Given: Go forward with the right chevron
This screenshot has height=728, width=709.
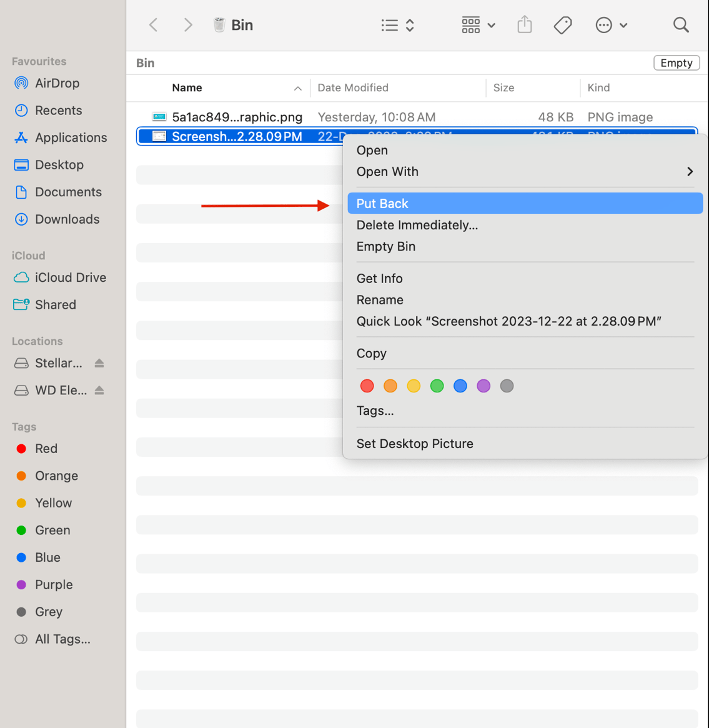Looking at the screenshot, I should click(187, 25).
